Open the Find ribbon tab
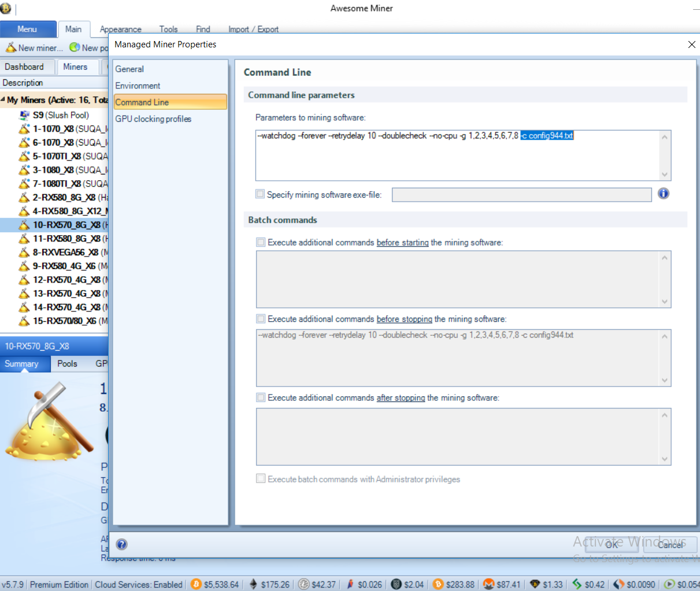This screenshot has width=700, height=591. (203, 29)
